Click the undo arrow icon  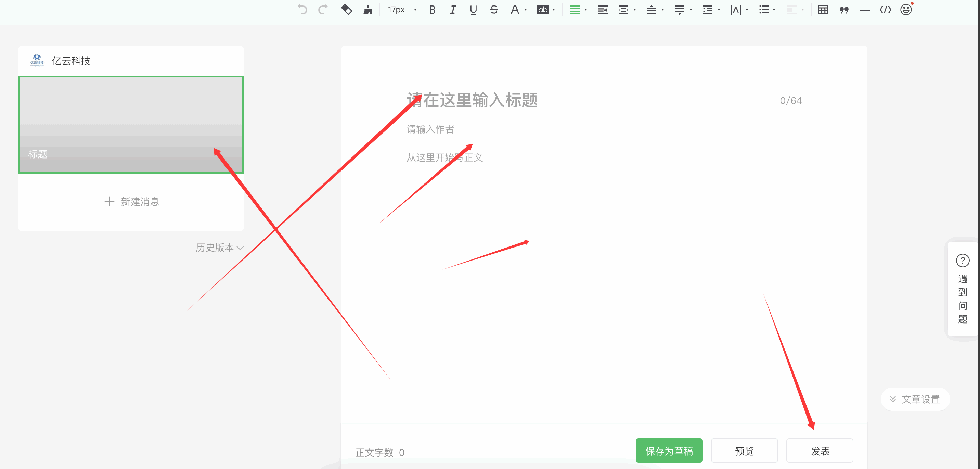pyautogui.click(x=302, y=10)
